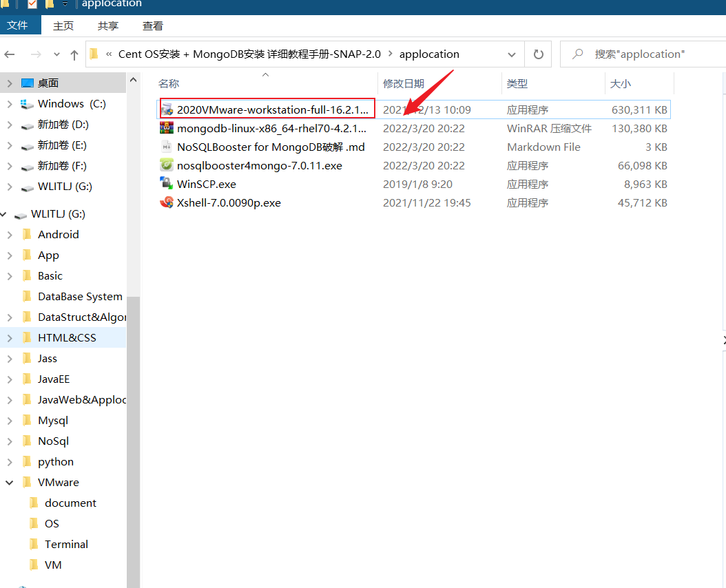Screen dimensions: 726x588
Task: Click the Xshell-7.0.0090p.exe icon
Action: (167, 202)
